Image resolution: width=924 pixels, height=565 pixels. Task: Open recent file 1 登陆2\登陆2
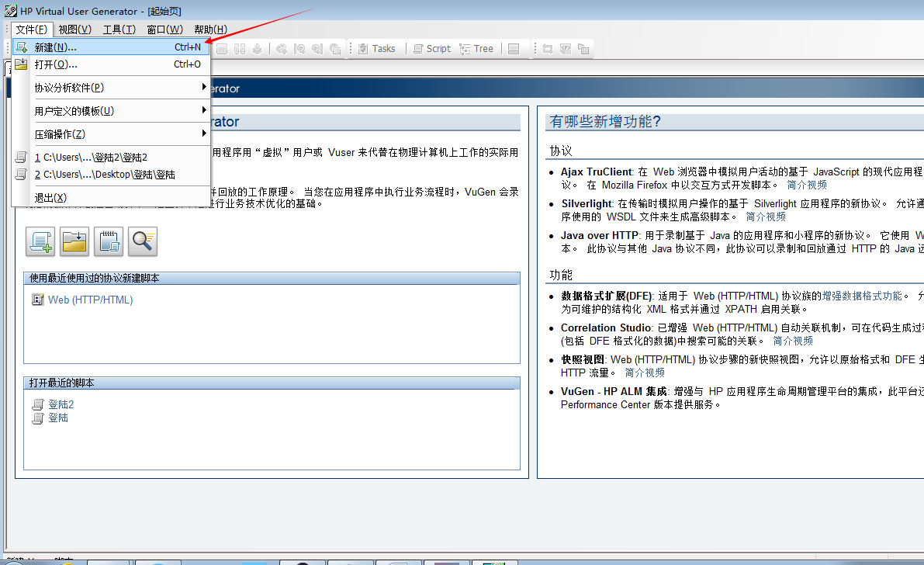click(x=111, y=158)
